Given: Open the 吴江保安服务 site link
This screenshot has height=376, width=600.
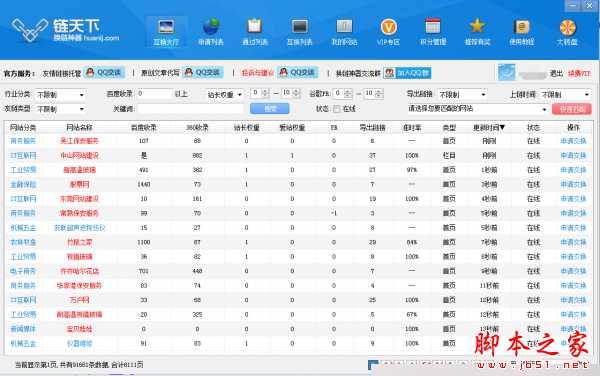Looking at the screenshot, I should [x=79, y=141].
